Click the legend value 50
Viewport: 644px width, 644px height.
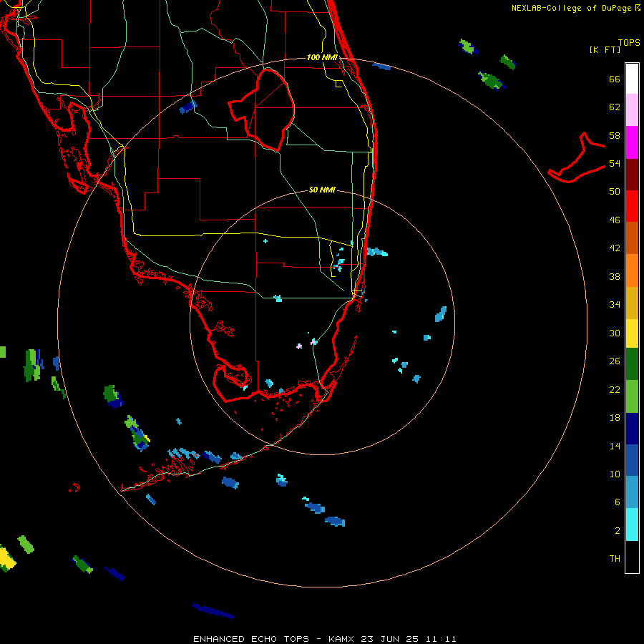tap(615, 192)
